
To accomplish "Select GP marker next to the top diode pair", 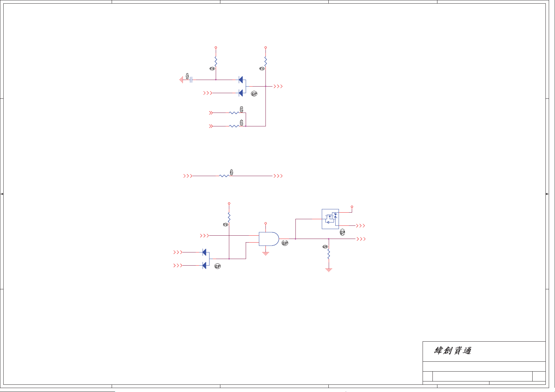I will [254, 94].
